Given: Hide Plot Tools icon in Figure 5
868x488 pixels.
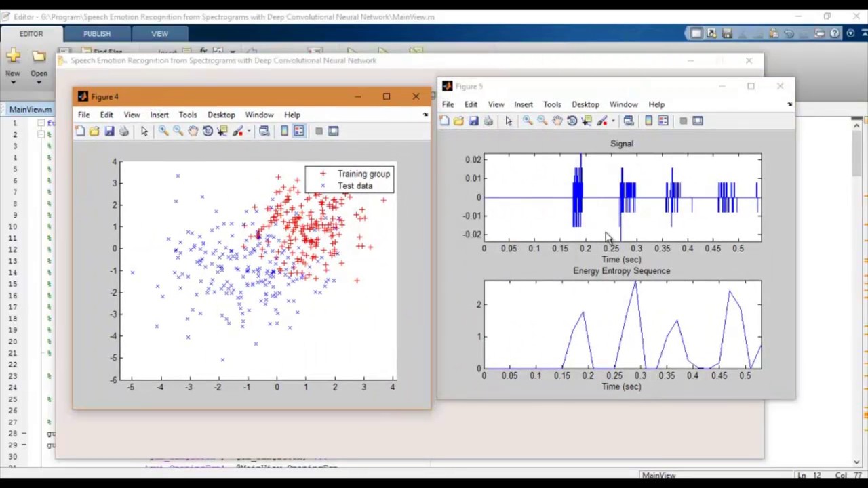Looking at the screenshot, I should click(x=683, y=121).
